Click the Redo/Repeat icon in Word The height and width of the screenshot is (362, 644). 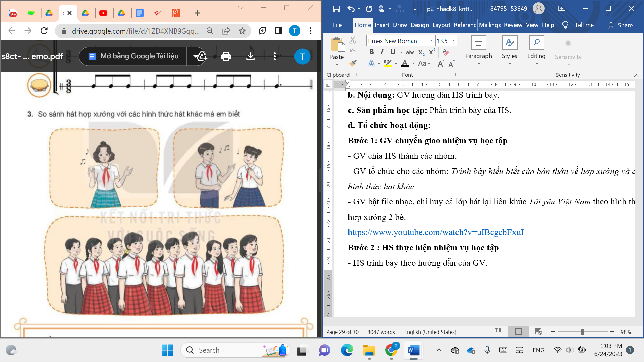(x=369, y=9)
